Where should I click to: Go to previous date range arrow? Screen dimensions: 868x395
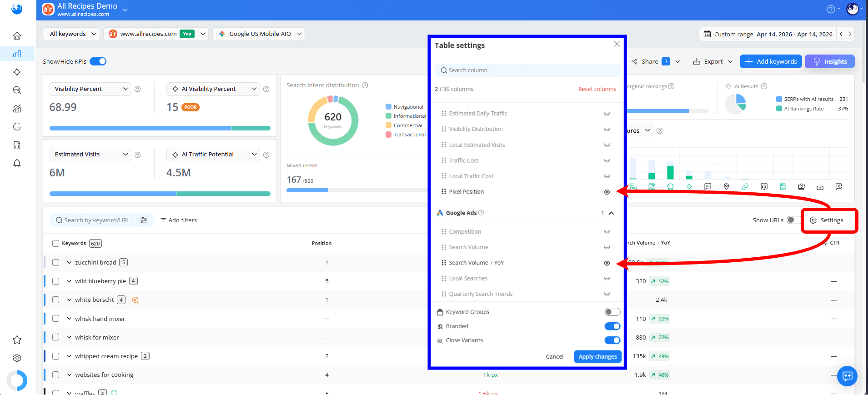click(841, 34)
